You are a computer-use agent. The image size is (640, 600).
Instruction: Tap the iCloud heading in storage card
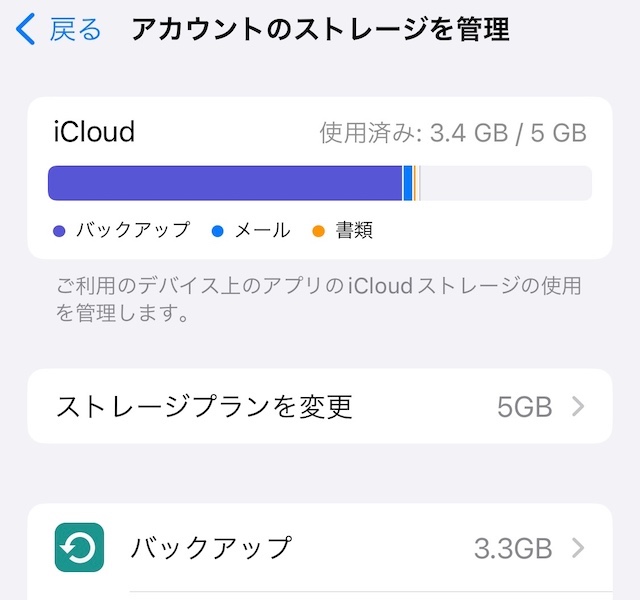point(94,132)
